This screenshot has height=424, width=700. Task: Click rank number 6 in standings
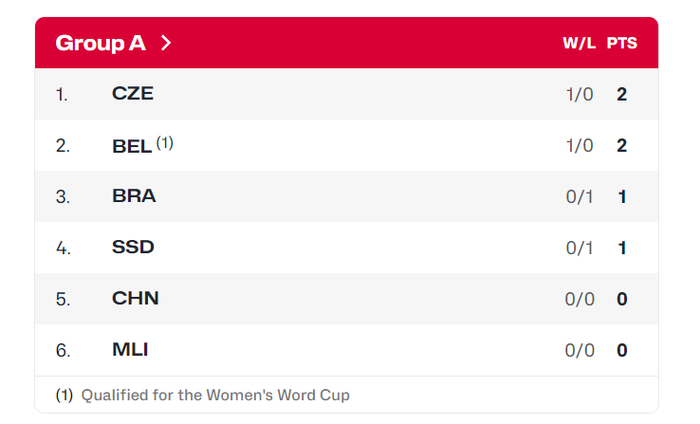coord(62,350)
